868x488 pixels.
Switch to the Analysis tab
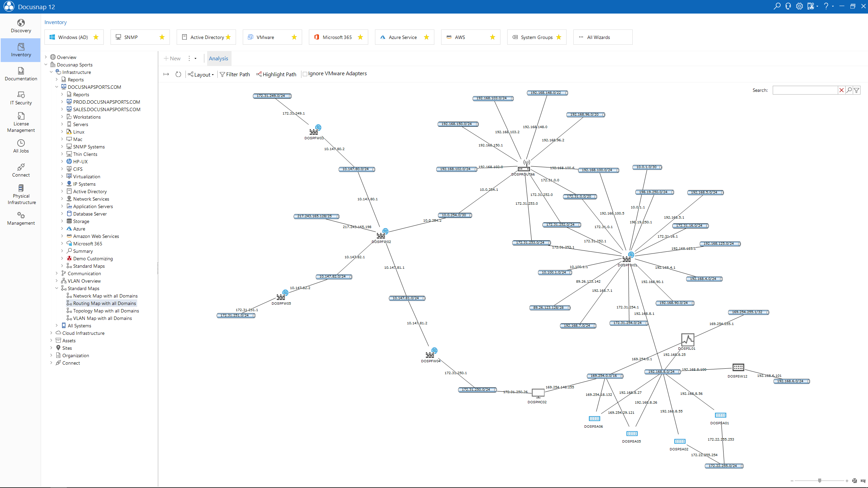pos(218,59)
